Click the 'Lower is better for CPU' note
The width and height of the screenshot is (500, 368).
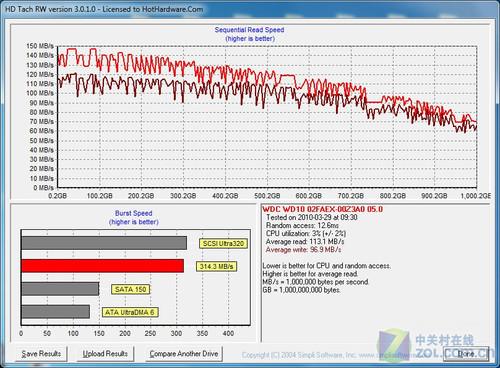coord(327,266)
